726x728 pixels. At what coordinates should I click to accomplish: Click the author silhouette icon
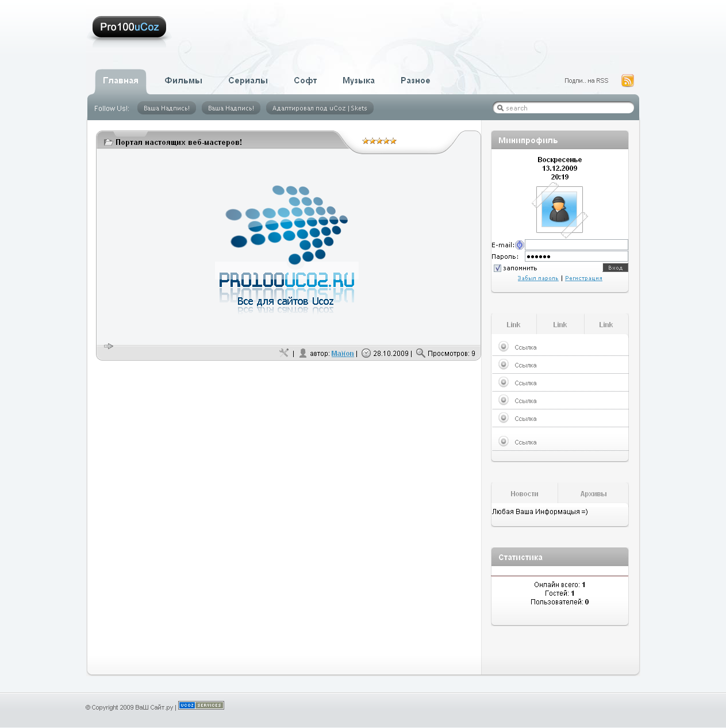[x=303, y=353]
